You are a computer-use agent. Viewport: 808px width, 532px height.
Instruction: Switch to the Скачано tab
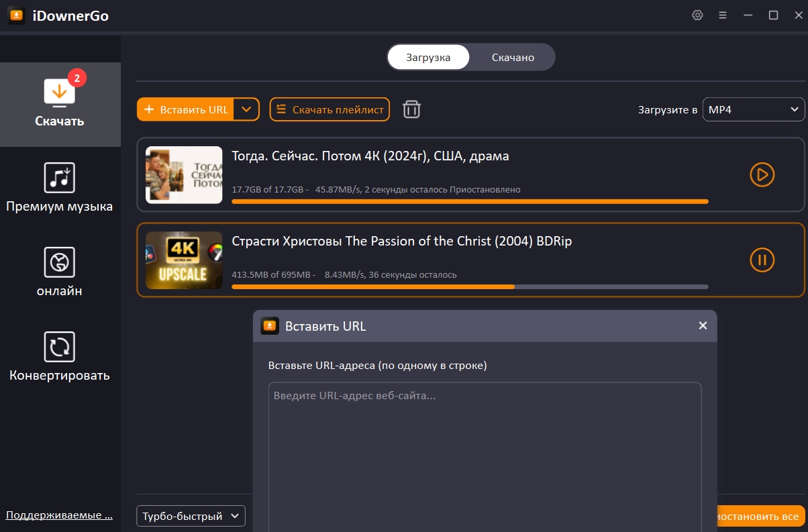513,57
